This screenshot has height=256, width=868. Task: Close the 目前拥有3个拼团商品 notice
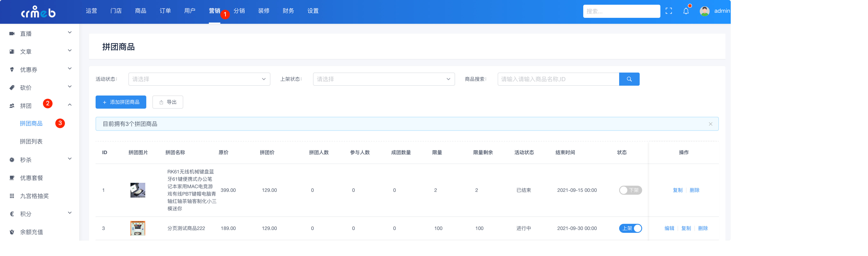pos(710,124)
